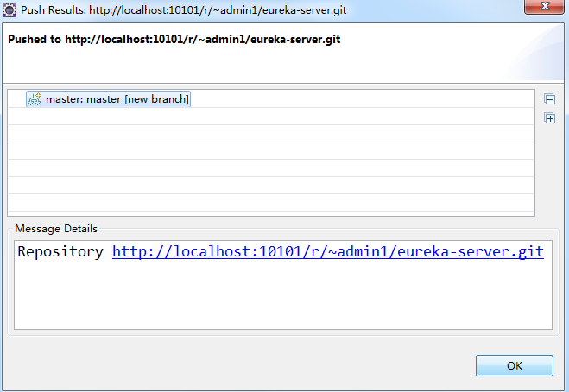Click the 'Pushed to' header text
This screenshot has width=569, height=392.
pyautogui.click(x=174, y=39)
